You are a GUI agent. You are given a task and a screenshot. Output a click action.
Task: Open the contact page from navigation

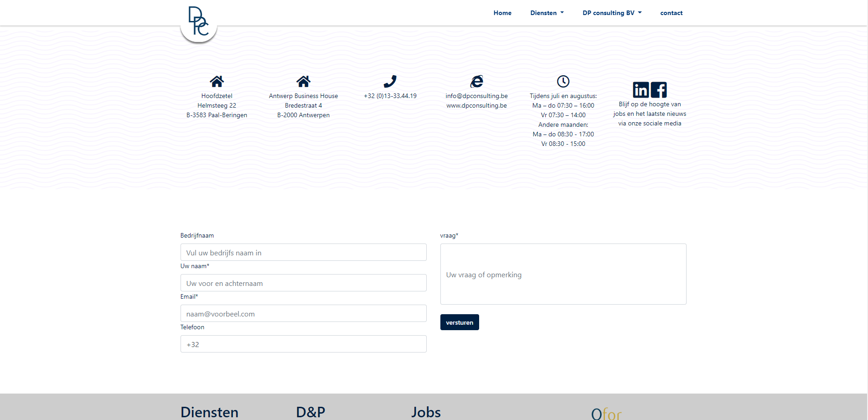[x=672, y=13]
